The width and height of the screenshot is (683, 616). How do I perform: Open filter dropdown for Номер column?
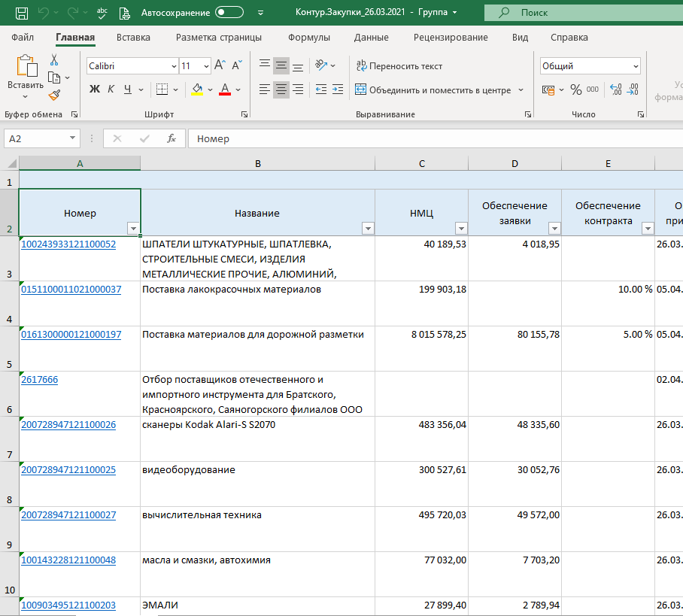point(133,229)
